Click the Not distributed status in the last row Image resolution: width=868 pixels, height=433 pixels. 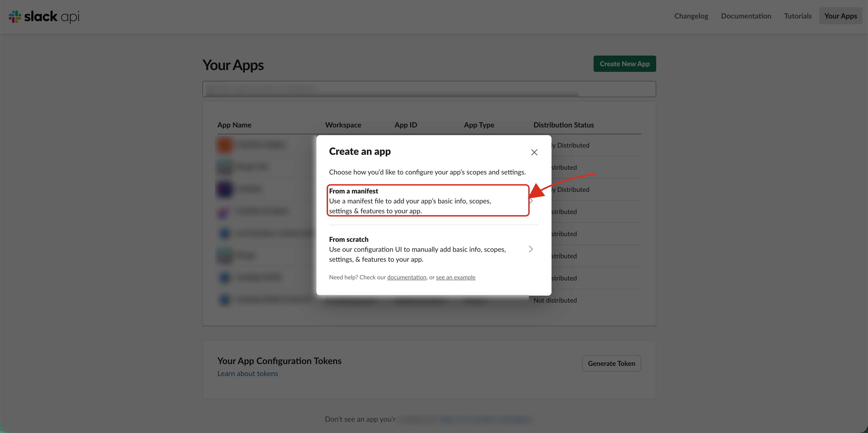555,300
